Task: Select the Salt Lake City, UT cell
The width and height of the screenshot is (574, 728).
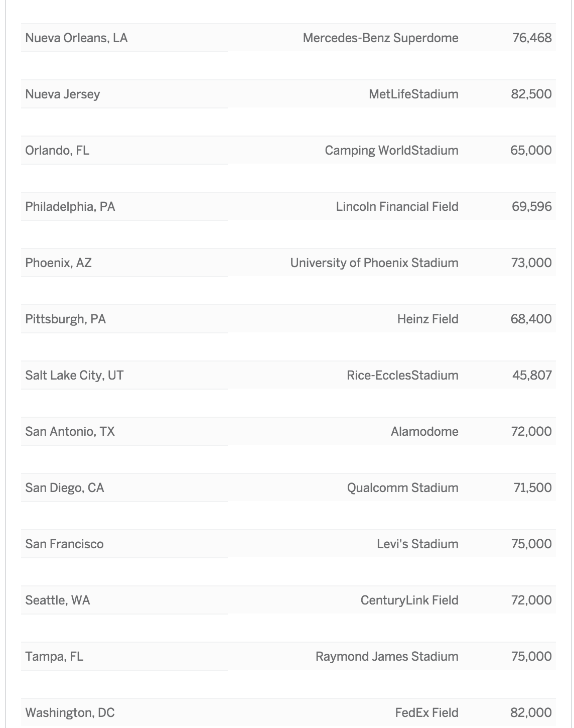Action: [74, 376]
